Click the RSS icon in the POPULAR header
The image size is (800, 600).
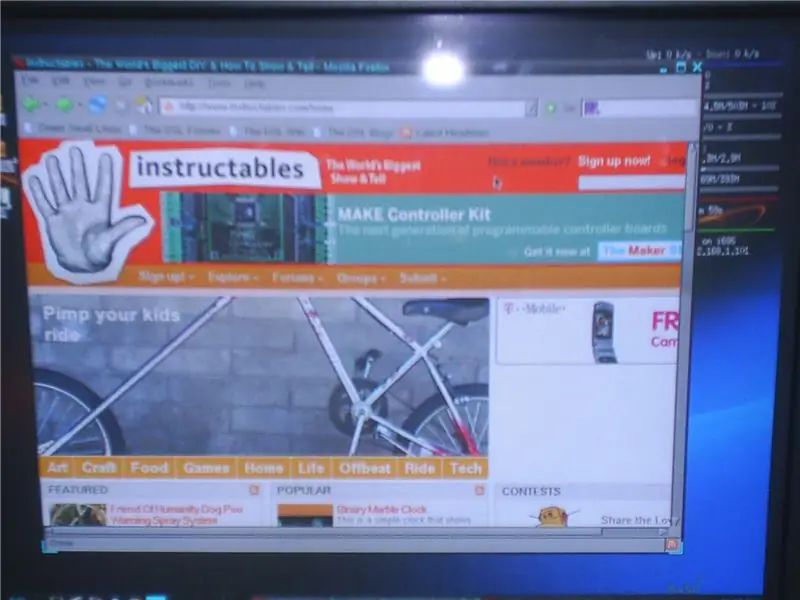479,490
